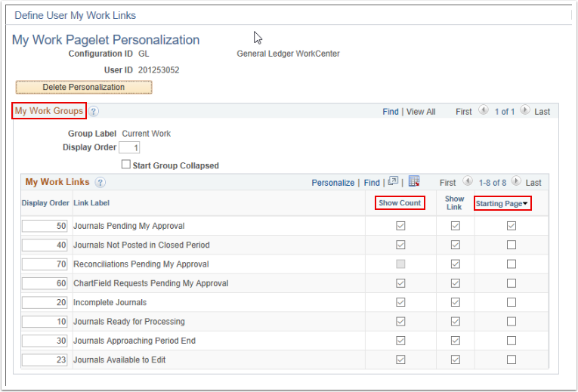Click download to Excel grid icon
578x392 pixels.
[x=414, y=181]
